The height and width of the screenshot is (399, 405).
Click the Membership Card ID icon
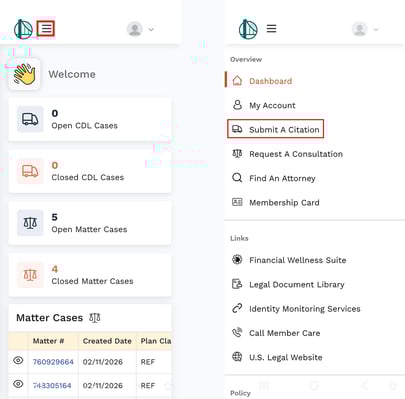237,202
